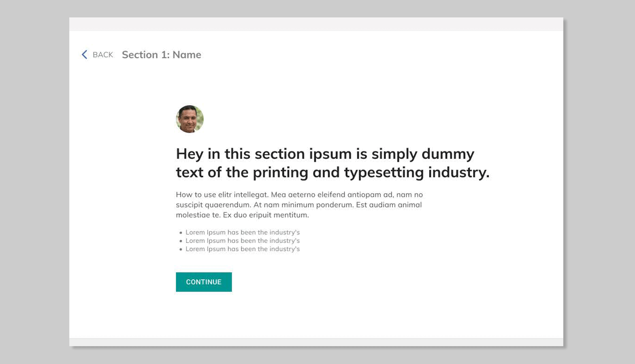Click the bullet dot of the second list item
This screenshot has width=635, height=364.
181,241
